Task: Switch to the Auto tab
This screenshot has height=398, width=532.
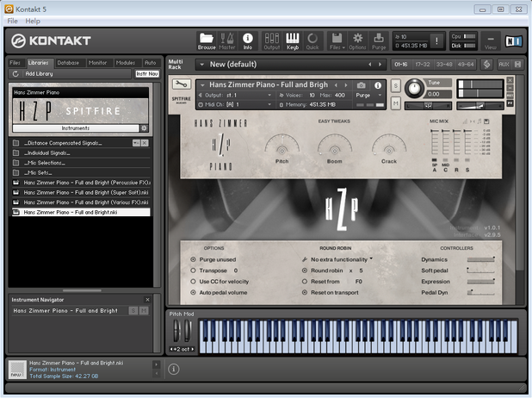Action: 151,63
